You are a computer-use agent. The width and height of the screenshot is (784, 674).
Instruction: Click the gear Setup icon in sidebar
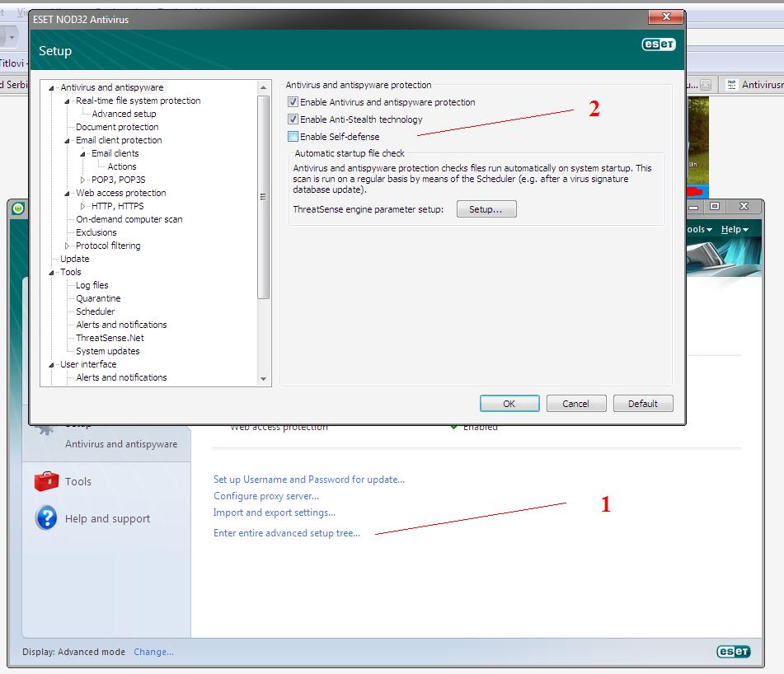coord(46,428)
